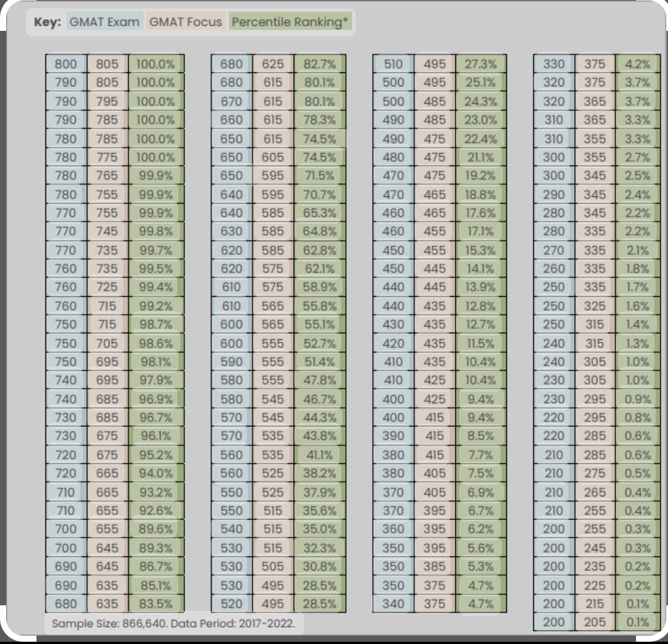Click the GMAT Exam score 390 cell
The image size is (668, 644).
(393, 436)
